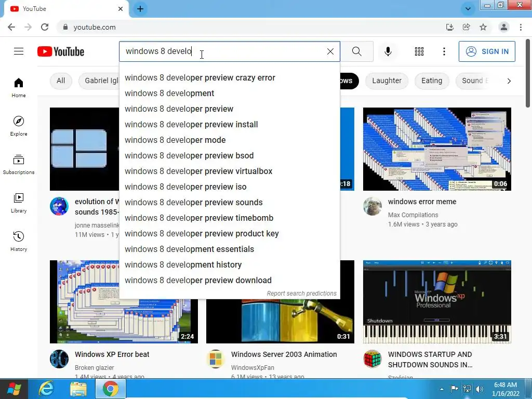
Task: Clear the search box with the X
Action: coord(330,51)
